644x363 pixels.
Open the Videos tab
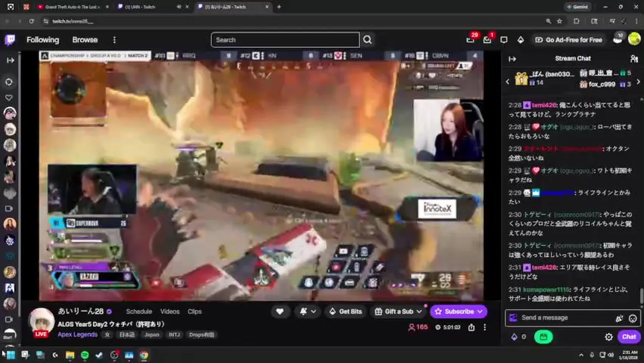(170, 312)
